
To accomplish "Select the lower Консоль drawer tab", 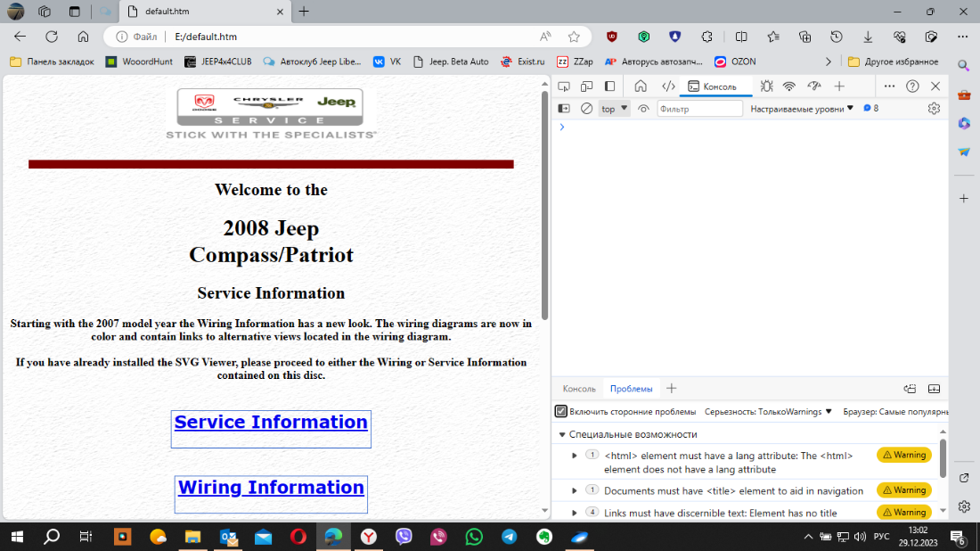I will coord(579,389).
